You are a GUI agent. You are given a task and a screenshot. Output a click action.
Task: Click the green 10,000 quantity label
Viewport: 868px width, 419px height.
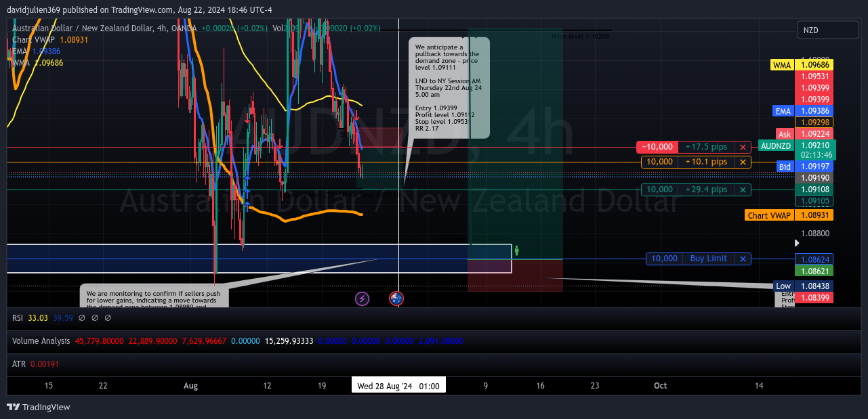pos(659,190)
